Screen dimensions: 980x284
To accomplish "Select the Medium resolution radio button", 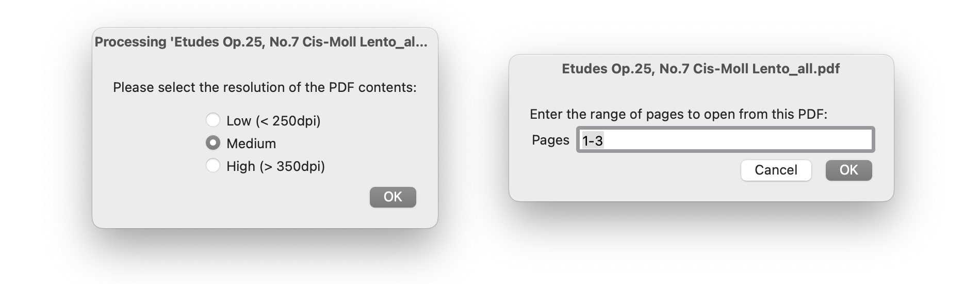I will click(x=213, y=143).
